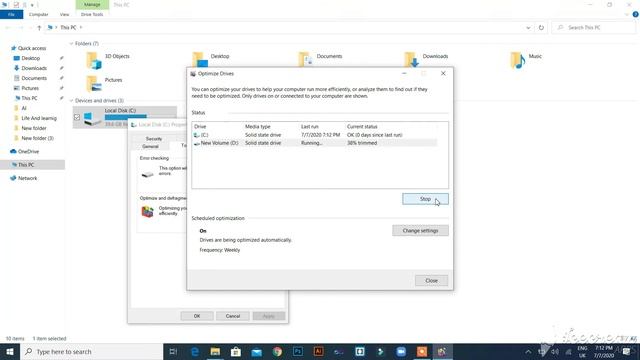The image size is (640, 360).
Task: Open Microsoft Edge from the taskbar
Action: [195, 351]
